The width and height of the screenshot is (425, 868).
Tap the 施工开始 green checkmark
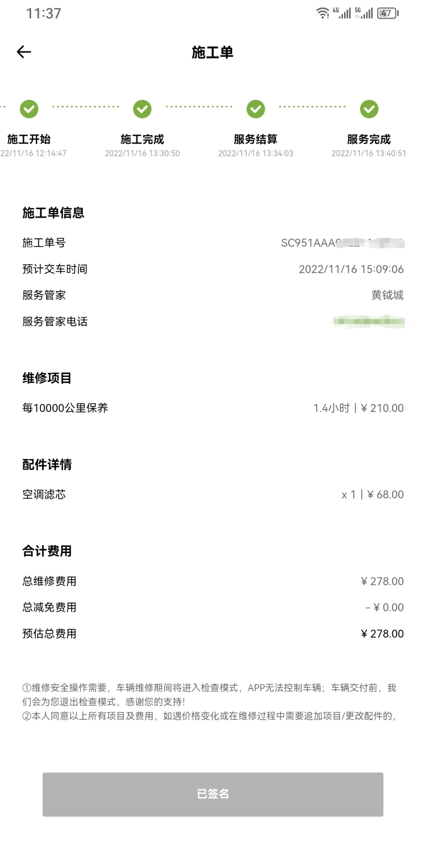point(29,109)
